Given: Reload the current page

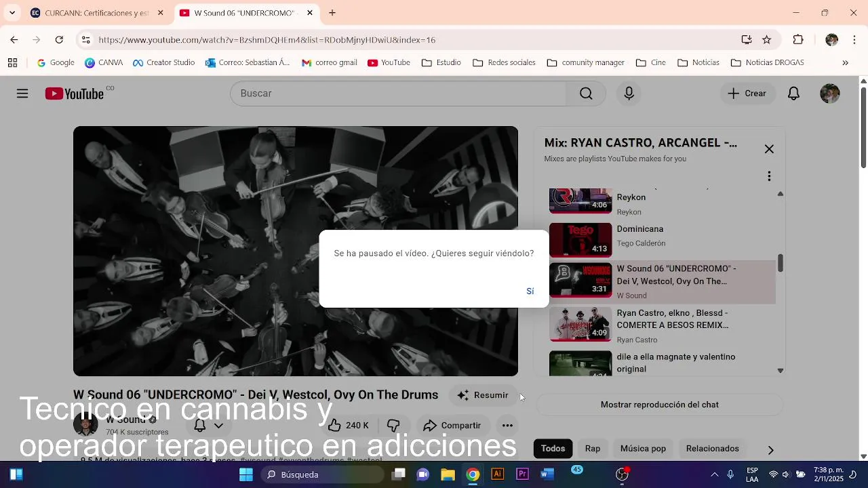Looking at the screenshot, I should point(59,40).
